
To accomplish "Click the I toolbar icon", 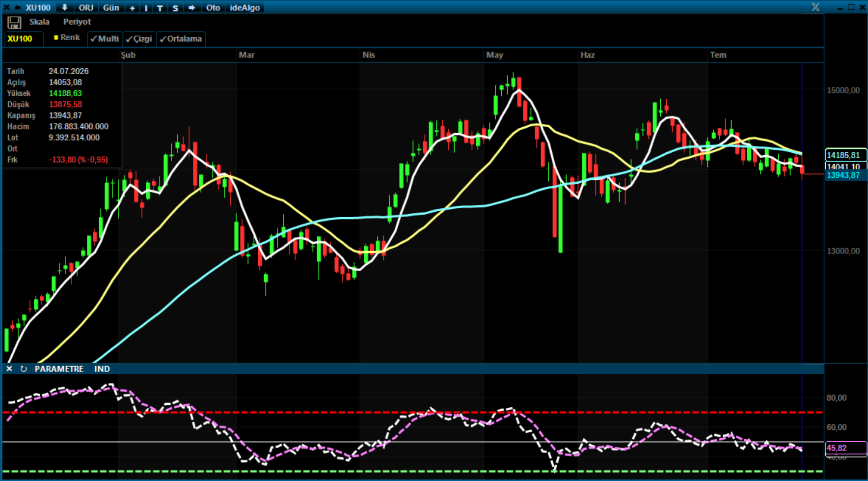I will tap(146, 8).
